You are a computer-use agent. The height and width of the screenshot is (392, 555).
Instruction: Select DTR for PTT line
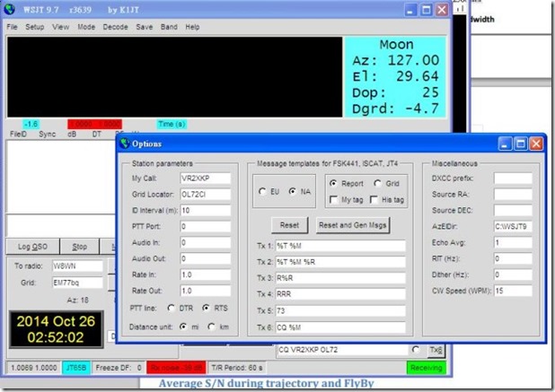[171, 309]
